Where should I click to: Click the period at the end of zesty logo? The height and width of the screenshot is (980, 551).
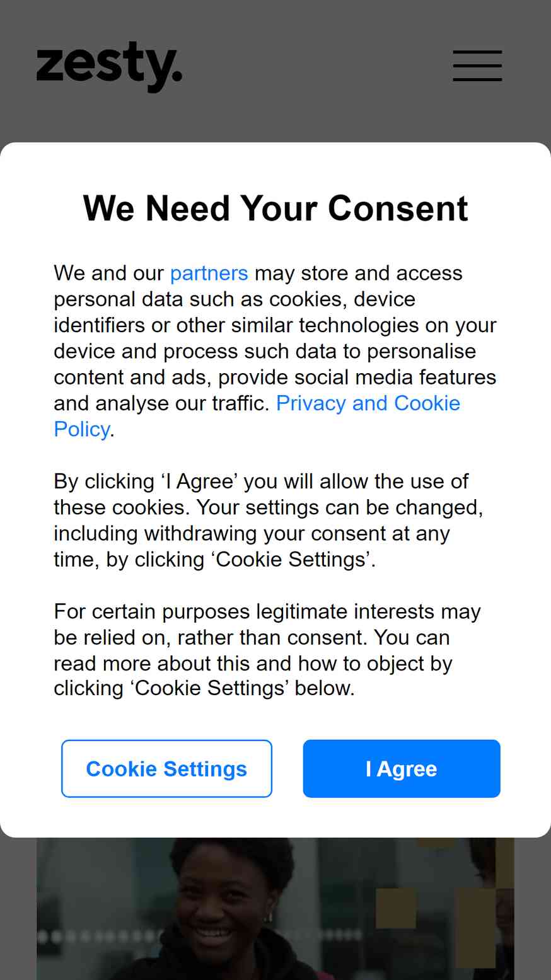point(177,78)
